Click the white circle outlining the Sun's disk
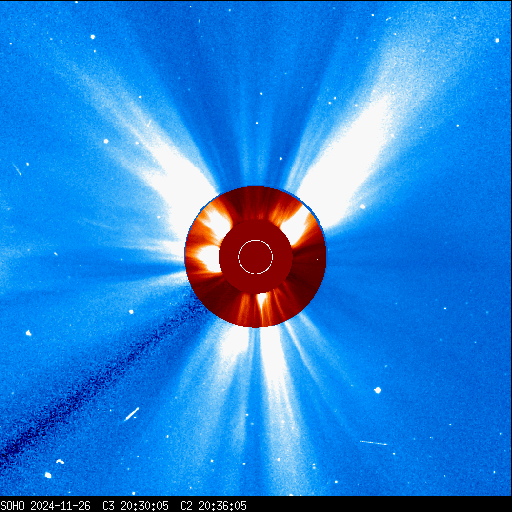The image size is (512, 512). tap(255, 257)
